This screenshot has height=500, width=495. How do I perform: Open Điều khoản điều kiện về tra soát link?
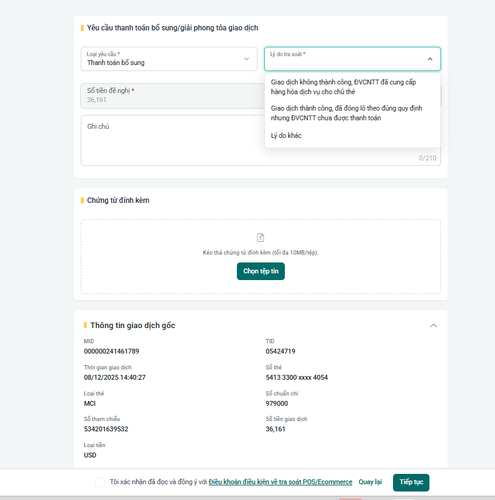pyautogui.click(x=280, y=482)
